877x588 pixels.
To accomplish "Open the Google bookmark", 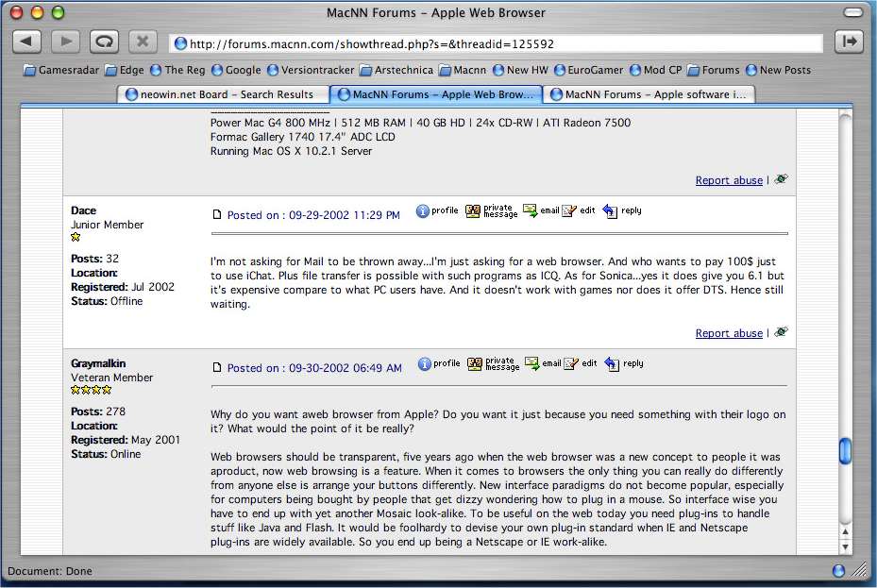I will (236, 70).
